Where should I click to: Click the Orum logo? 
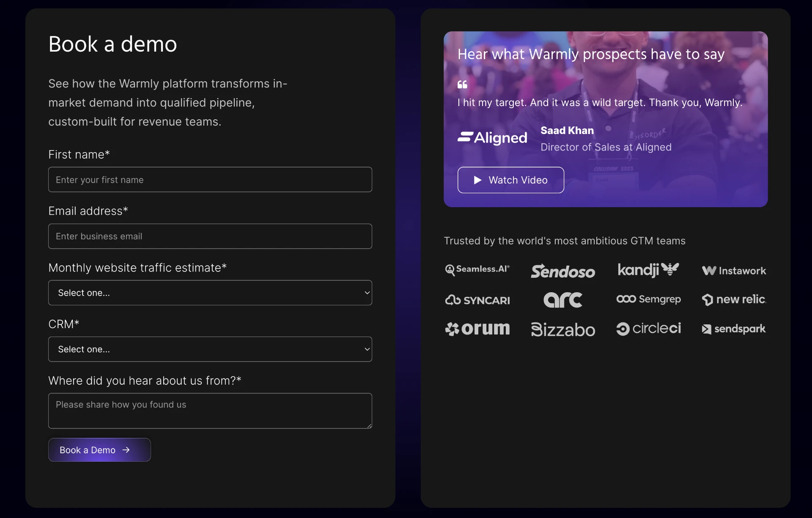click(477, 329)
